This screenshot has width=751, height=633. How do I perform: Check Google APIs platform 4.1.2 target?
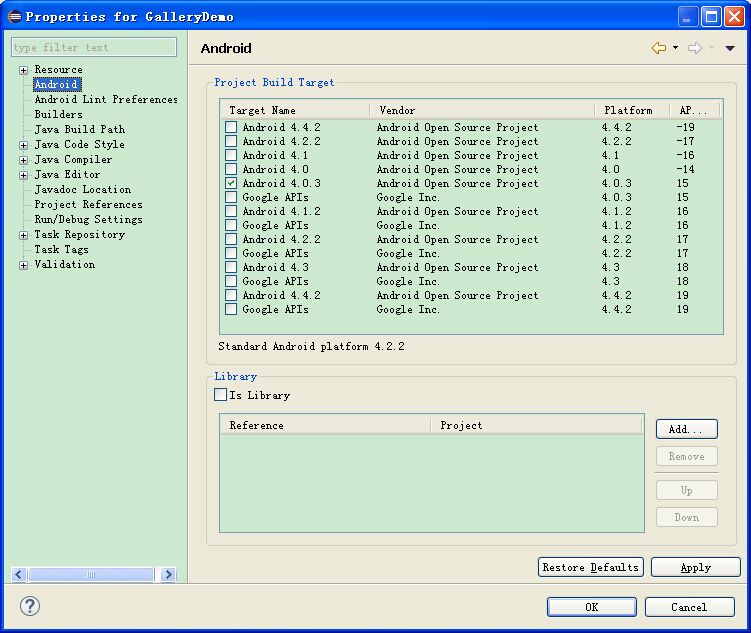(231, 225)
